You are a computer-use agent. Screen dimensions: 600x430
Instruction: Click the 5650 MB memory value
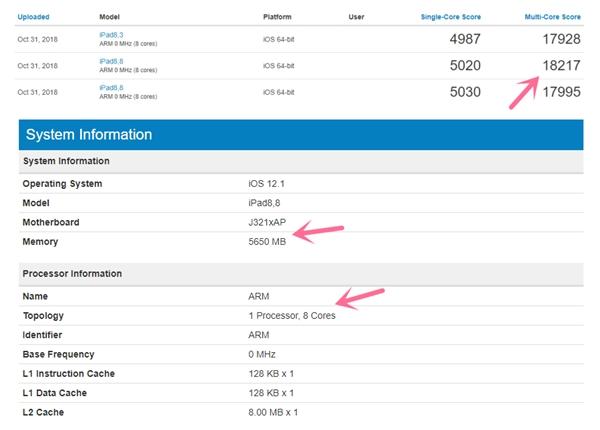click(268, 241)
